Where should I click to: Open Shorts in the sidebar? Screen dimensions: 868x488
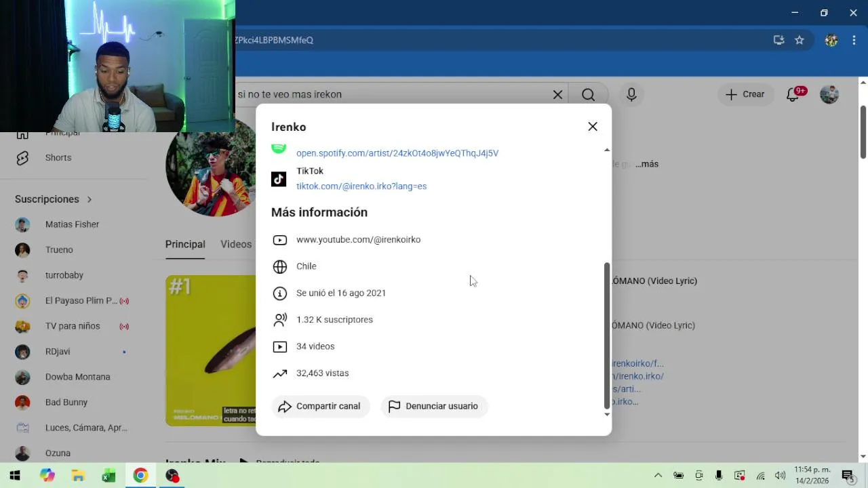click(x=58, y=157)
